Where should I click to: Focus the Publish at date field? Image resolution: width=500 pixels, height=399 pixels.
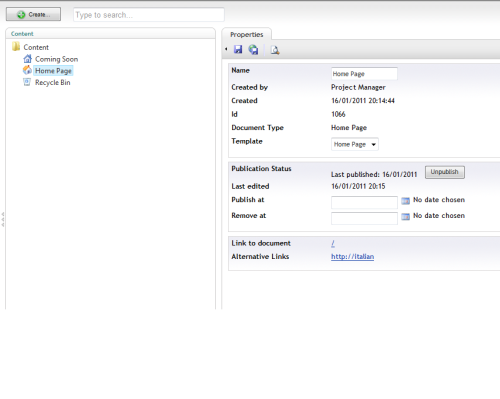tap(364, 202)
